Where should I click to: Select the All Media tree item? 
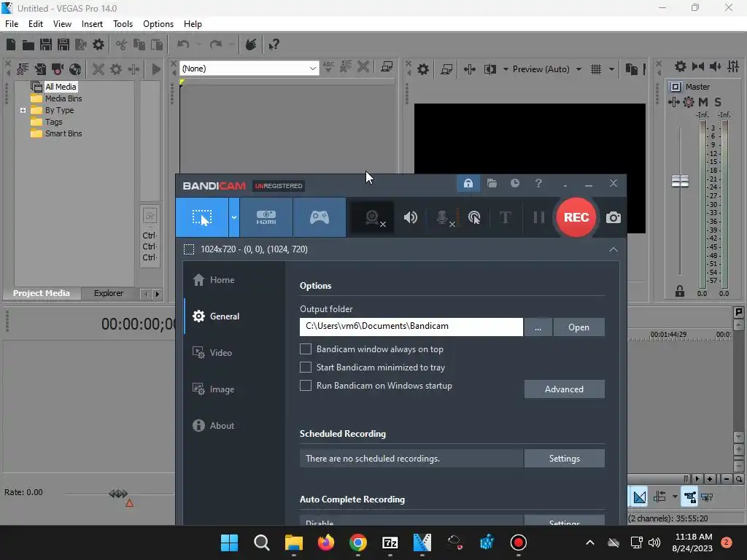(61, 87)
